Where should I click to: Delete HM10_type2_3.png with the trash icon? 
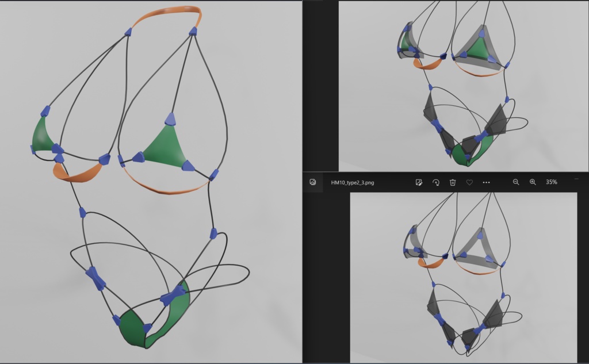[453, 182]
